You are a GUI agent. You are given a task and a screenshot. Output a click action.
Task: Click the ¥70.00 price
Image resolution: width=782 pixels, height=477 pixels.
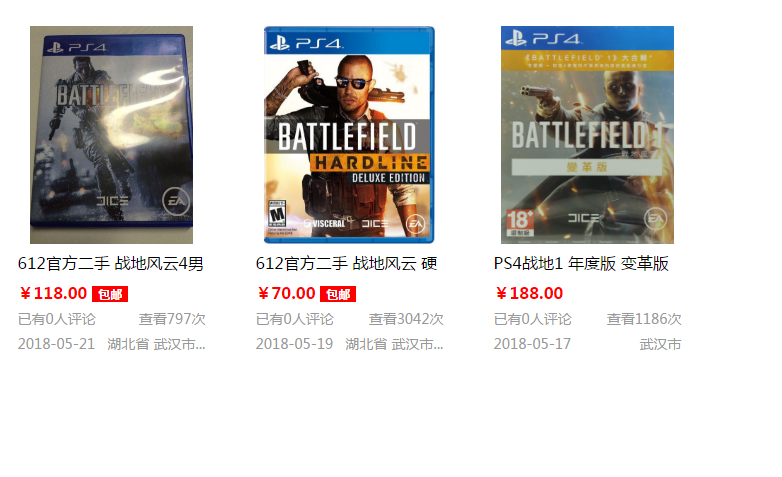coord(287,293)
